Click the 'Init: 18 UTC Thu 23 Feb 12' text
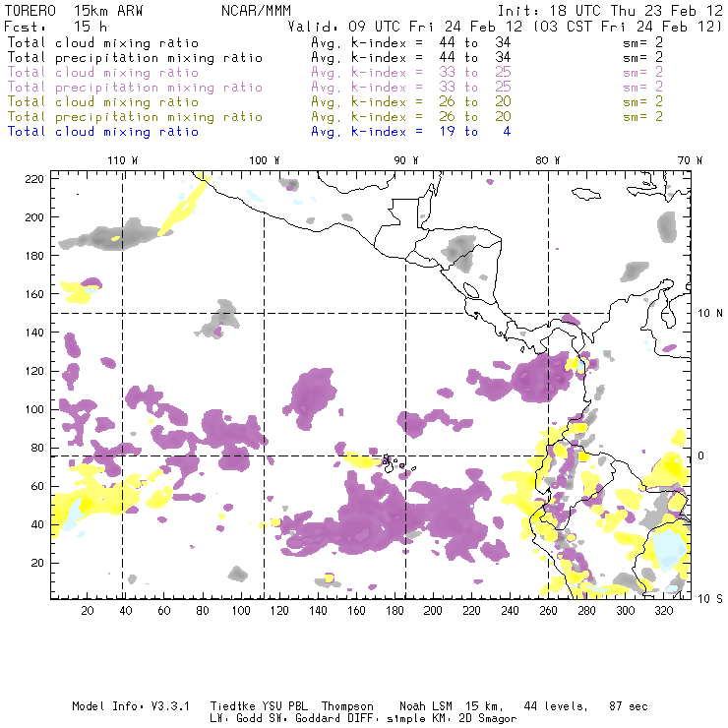 click(x=610, y=11)
